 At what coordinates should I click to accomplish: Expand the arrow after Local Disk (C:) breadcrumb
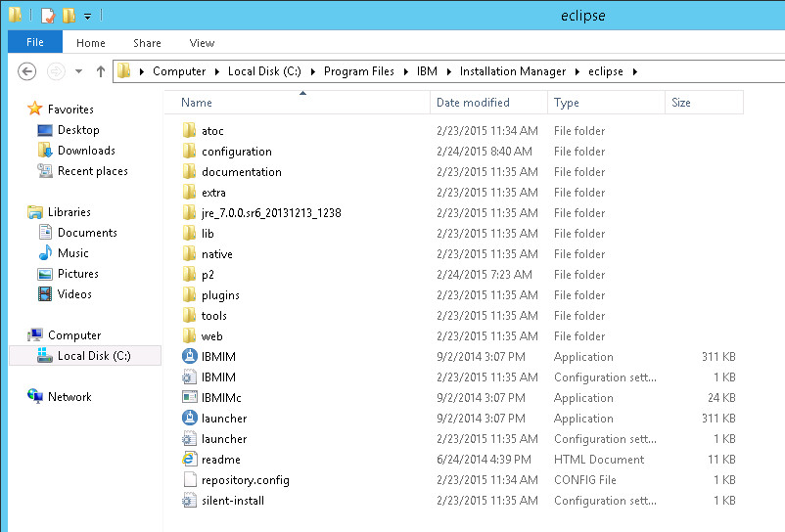click(x=312, y=71)
